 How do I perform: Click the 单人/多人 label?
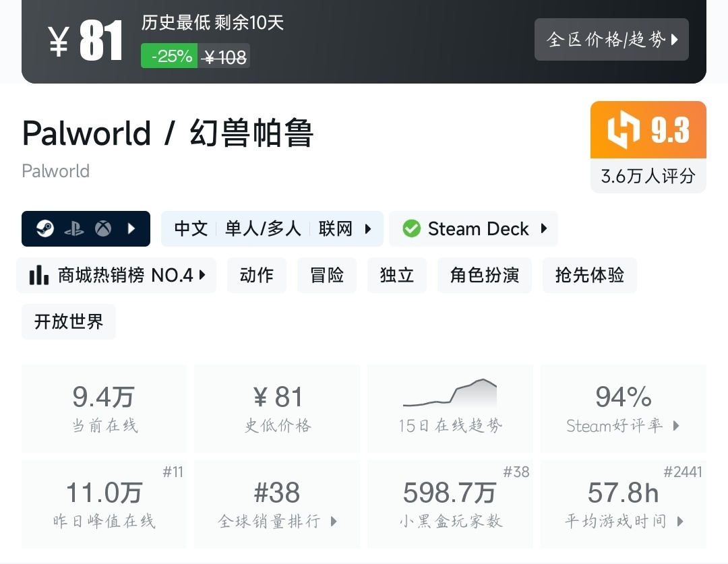click(264, 229)
